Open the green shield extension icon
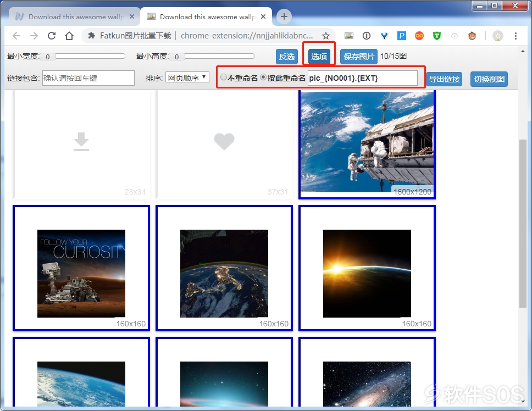 (437, 36)
